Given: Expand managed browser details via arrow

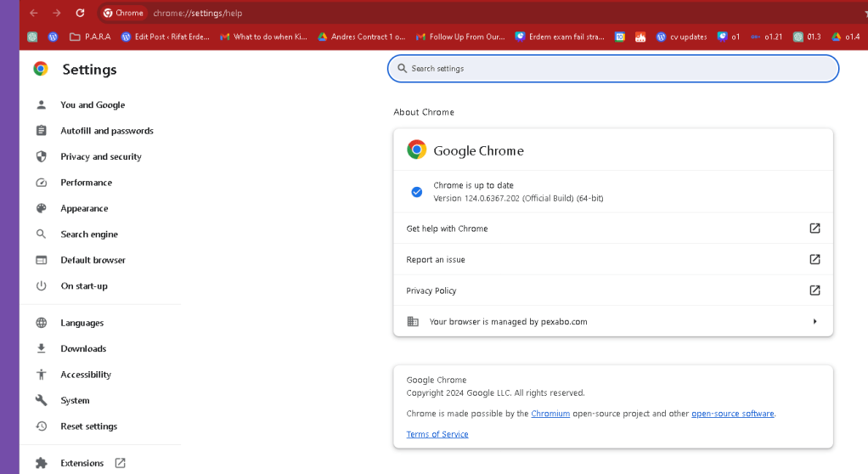Looking at the screenshot, I should [814, 321].
